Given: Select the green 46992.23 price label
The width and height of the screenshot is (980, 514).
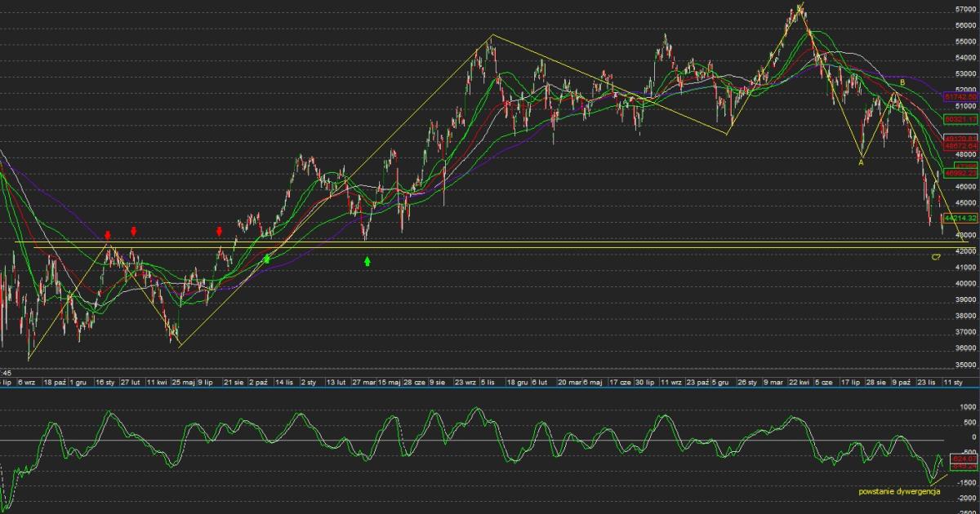Looking at the screenshot, I should [961, 173].
